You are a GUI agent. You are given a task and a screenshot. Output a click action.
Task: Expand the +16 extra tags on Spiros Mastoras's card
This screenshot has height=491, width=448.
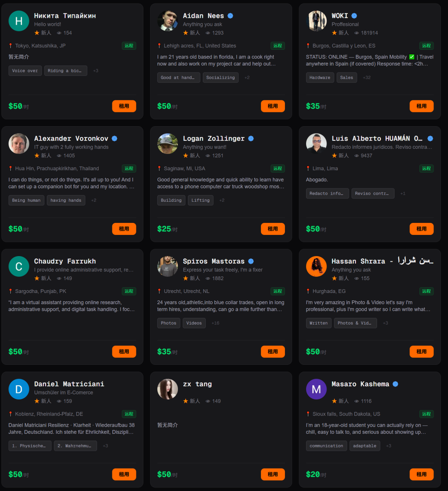pyautogui.click(x=215, y=323)
